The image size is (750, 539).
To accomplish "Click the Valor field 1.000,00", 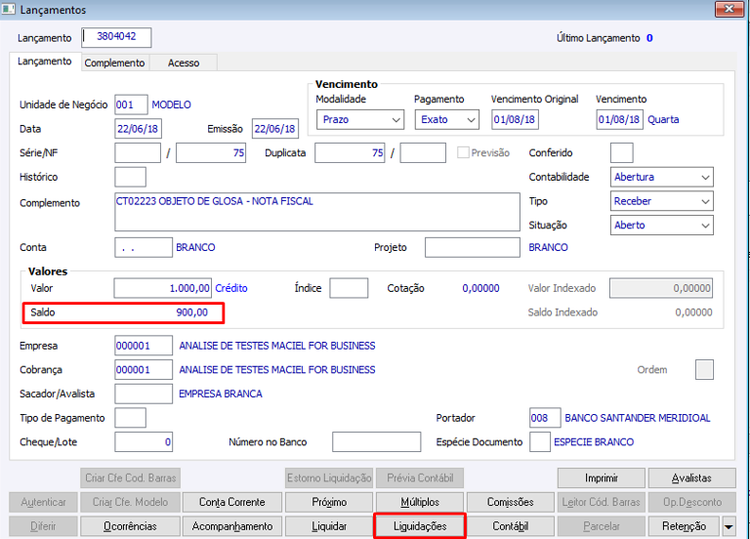I will pos(163,288).
